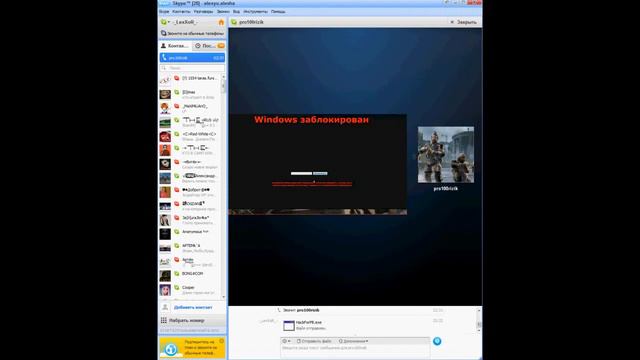The height and width of the screenshot is (360, 640).
Task: Select contact АРТЕМК`А in list
Action: 190,248
